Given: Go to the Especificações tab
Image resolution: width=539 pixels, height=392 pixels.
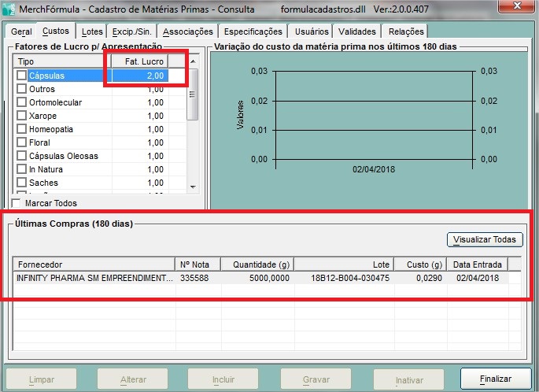Looking at the screenshot, I should click(x=253, y=31).
